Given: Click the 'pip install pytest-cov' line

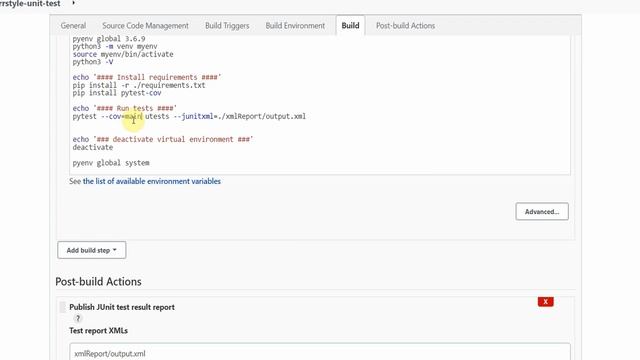Looking at the screenshot, I should coord(117,93).
